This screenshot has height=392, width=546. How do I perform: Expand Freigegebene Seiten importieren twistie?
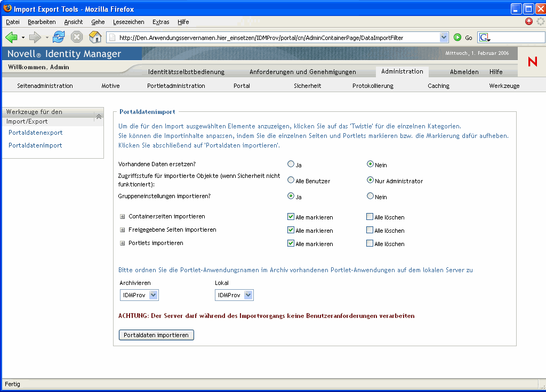coord(122,230)
